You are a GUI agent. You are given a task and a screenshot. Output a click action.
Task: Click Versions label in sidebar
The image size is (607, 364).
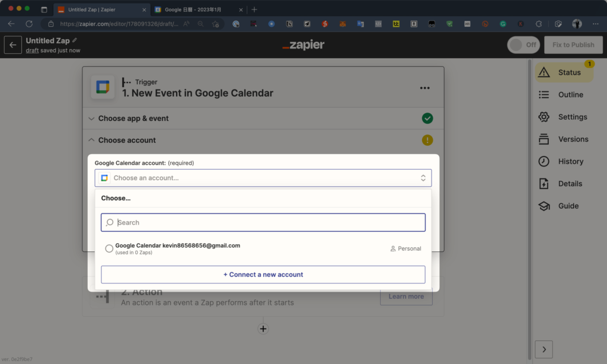pos(573,139)
